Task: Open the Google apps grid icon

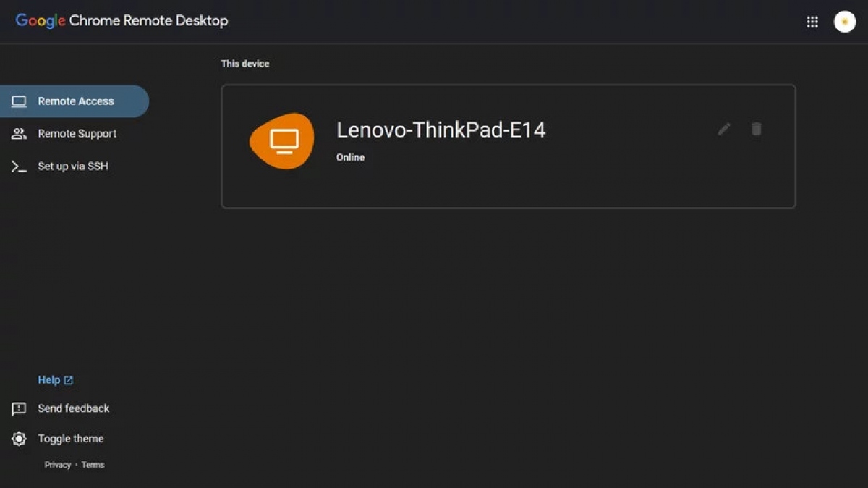Action: (x=812, y=22)
